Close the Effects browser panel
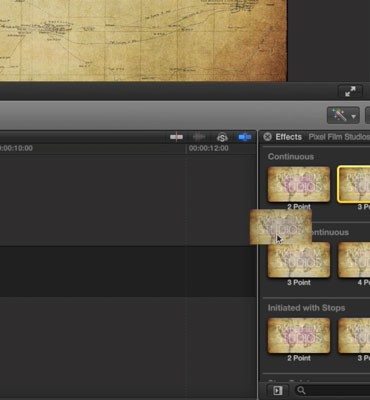Viewport: 370px width, 400px height. (x=267, y=137)
